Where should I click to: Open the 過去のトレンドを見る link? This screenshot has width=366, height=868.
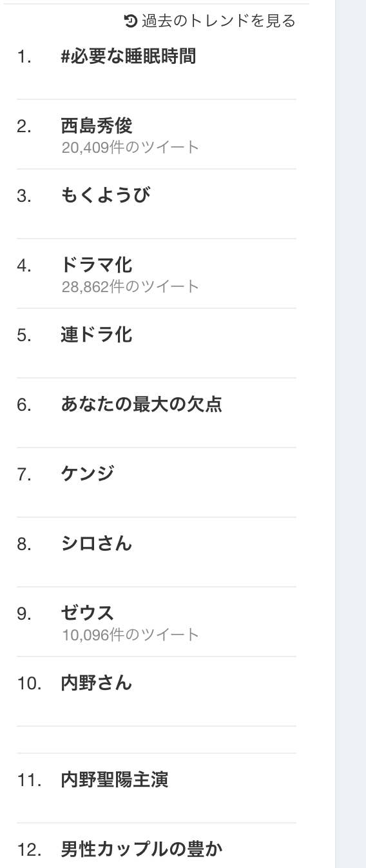coord(218,21)
